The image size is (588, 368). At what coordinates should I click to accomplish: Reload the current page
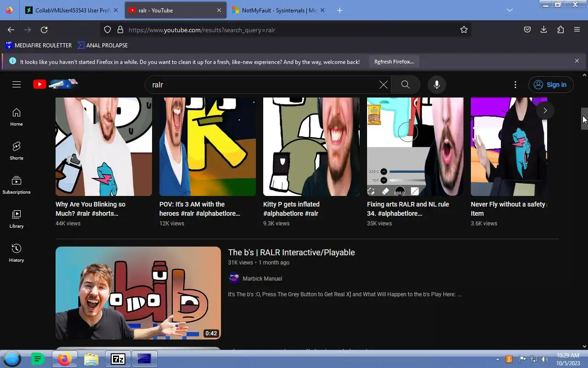click(44, 29)
